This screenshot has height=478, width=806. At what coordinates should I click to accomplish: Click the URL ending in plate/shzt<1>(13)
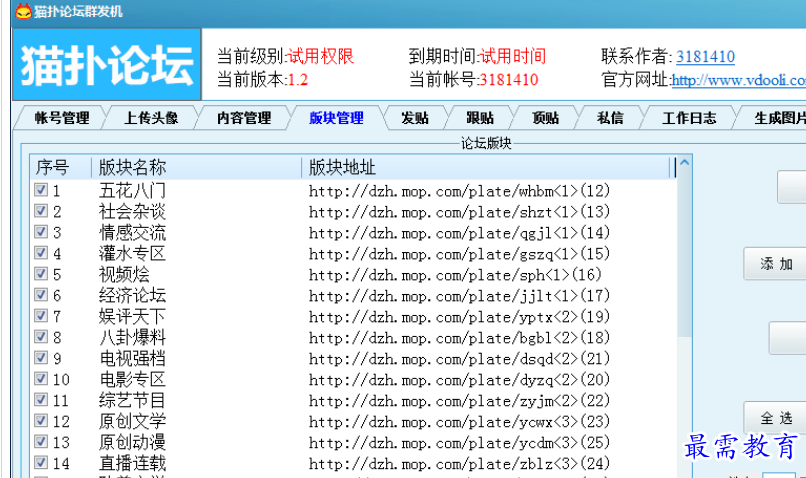coord(459,212)
